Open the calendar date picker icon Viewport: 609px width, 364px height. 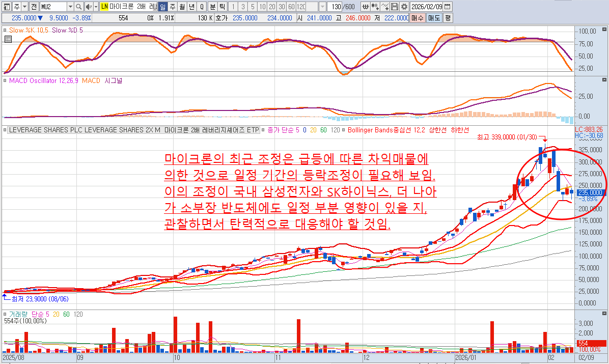tap(447, 7)
